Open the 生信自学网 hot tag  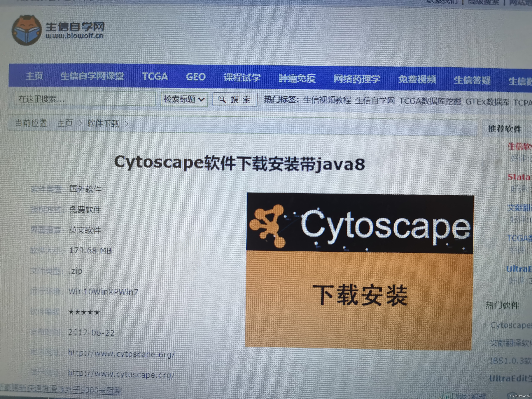pos(375,100)
